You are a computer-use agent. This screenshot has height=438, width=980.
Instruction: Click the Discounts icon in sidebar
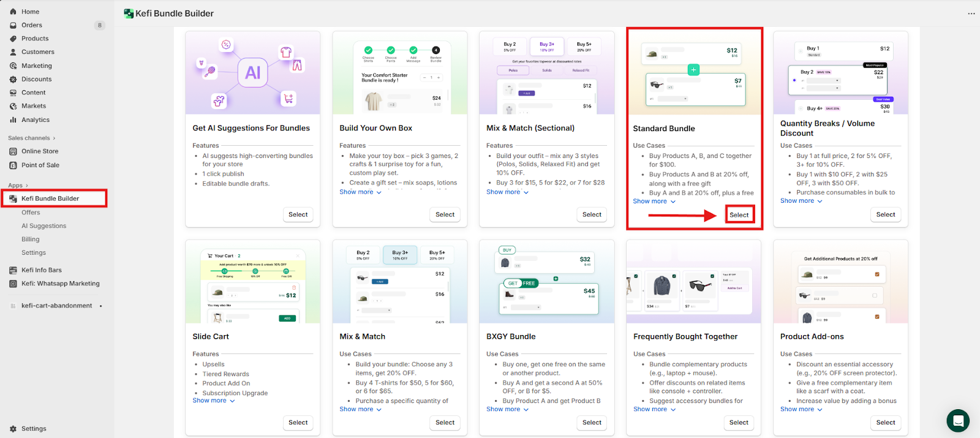point(13,80)
